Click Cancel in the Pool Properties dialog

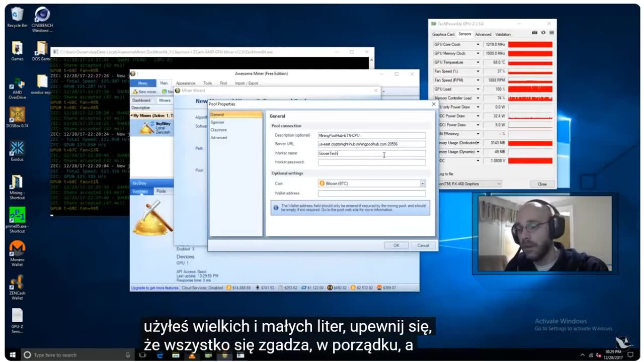[x=423, y=245]
